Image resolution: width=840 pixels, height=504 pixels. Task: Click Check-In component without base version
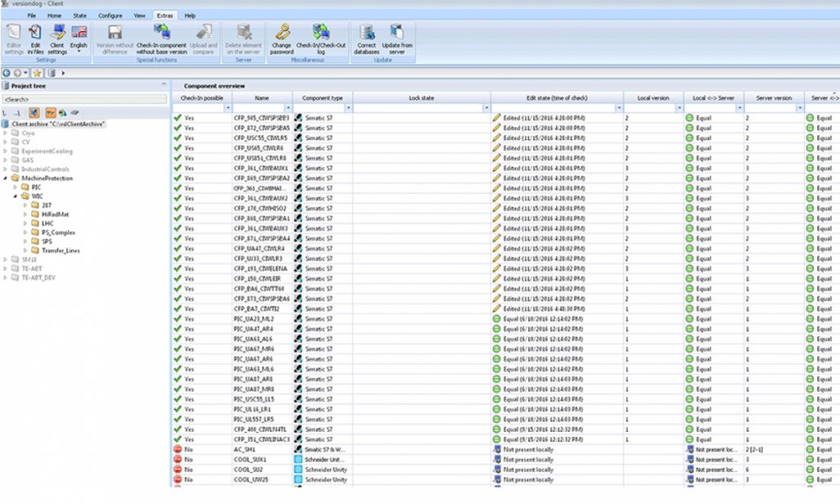(162, 34)
